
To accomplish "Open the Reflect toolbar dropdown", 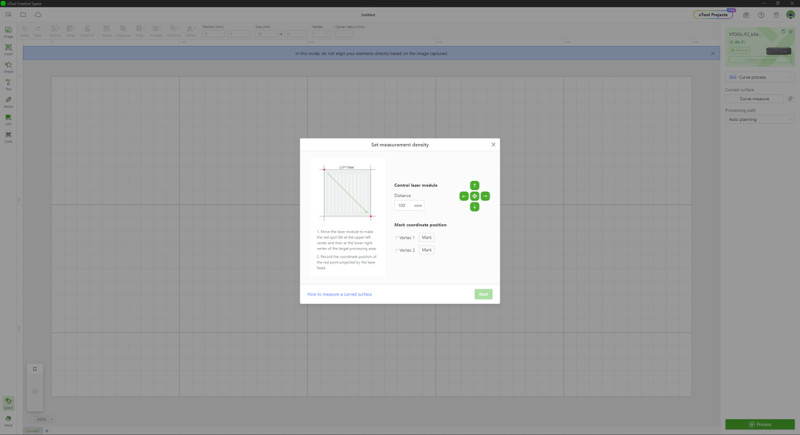I will [x=190, y=31].
